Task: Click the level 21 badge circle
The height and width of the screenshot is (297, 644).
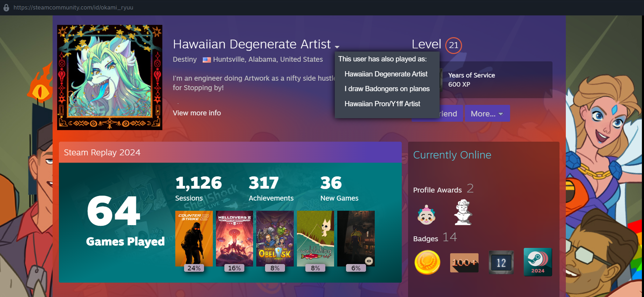Action: 454,45
